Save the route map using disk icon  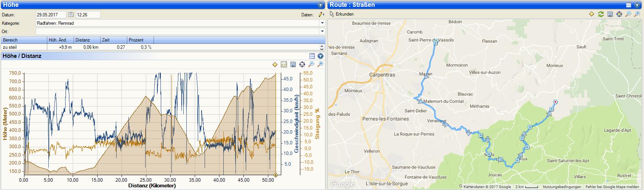(x=610, y=14)
